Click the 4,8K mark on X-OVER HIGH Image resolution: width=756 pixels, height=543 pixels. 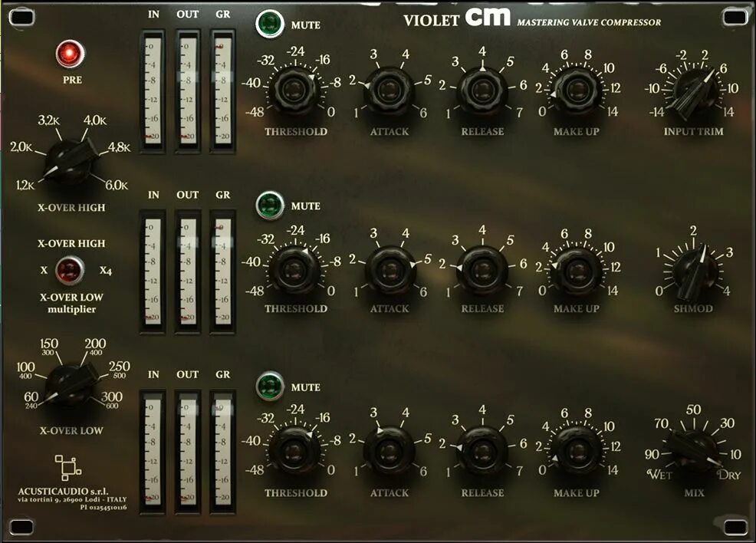point(119,146)
